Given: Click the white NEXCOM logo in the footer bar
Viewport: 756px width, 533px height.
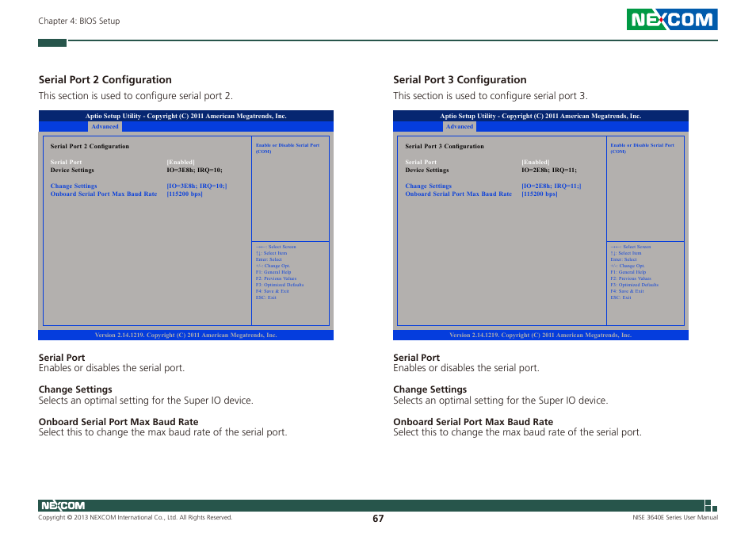Looking at the screenshot, I should click(63, 505).
